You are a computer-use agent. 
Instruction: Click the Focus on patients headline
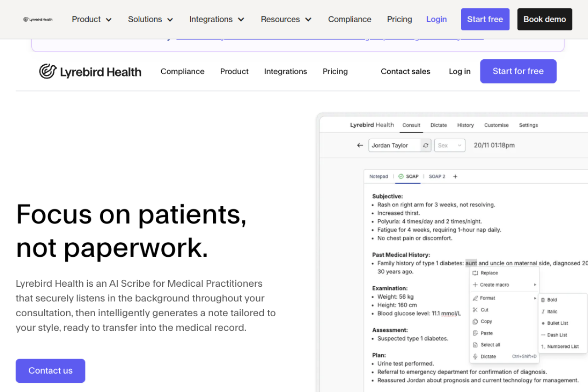tap(131, 231)
